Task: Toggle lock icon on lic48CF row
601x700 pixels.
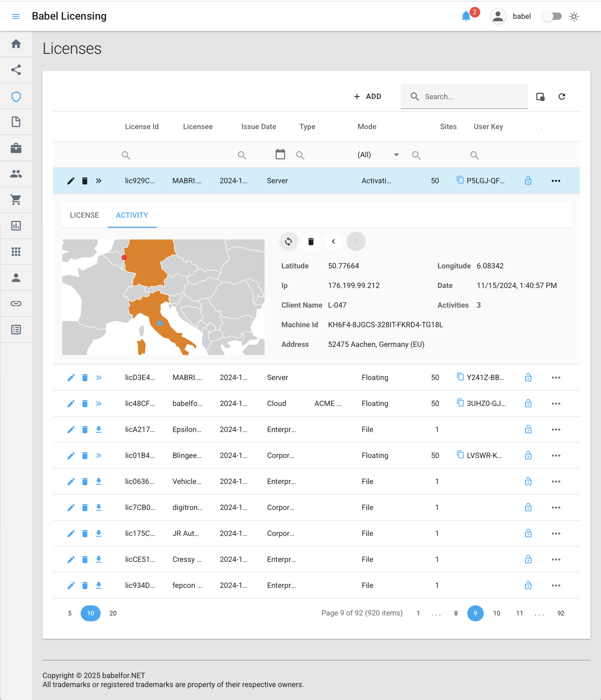Action: [528, 403]
